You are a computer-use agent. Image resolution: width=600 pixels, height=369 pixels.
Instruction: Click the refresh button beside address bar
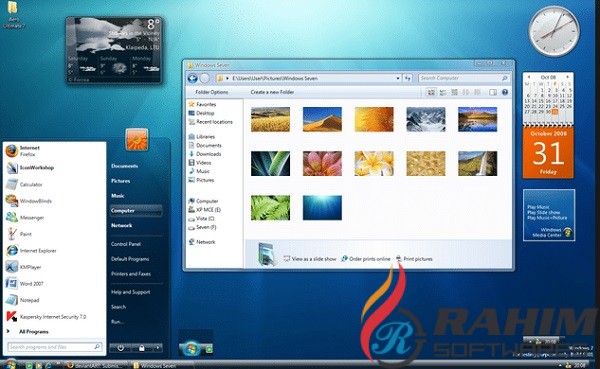408,78
